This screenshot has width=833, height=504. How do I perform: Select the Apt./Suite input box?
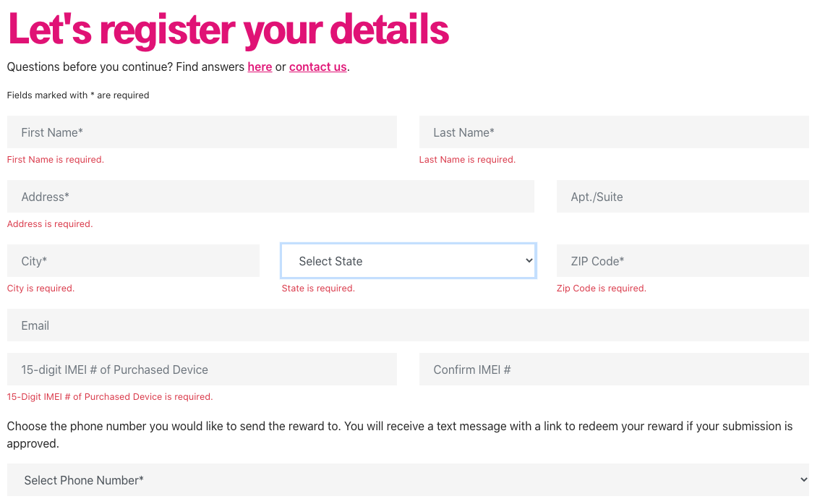(682, 197)
